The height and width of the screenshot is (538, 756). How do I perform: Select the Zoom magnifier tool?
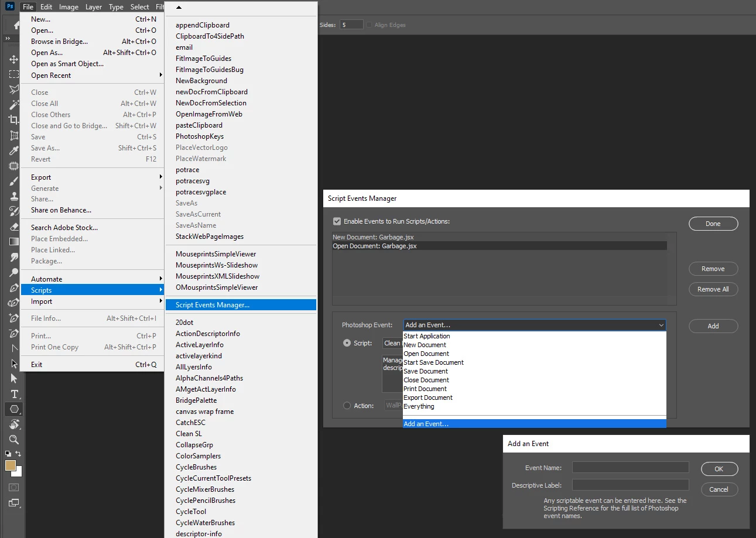click(x=13, y=440)
